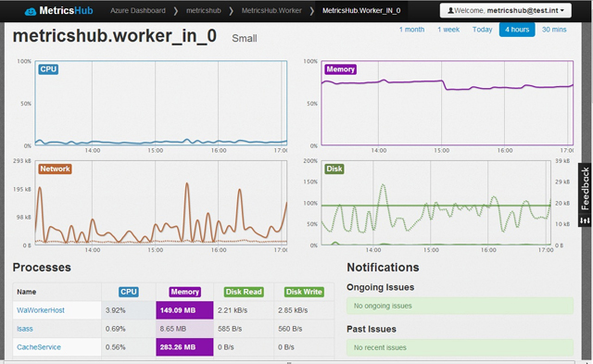The image size is (593, 364).
Task: Click the arrows icon below Feedback
Action: [585, 220]
